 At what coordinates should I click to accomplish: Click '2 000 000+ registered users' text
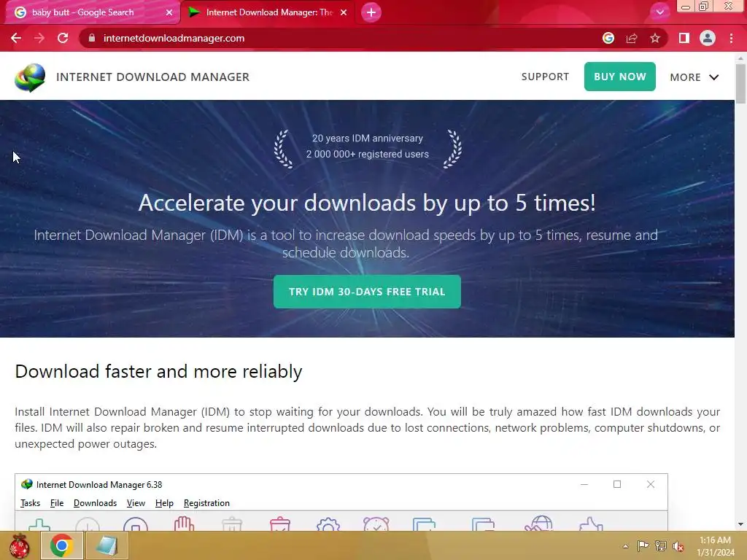coord(368,155)
